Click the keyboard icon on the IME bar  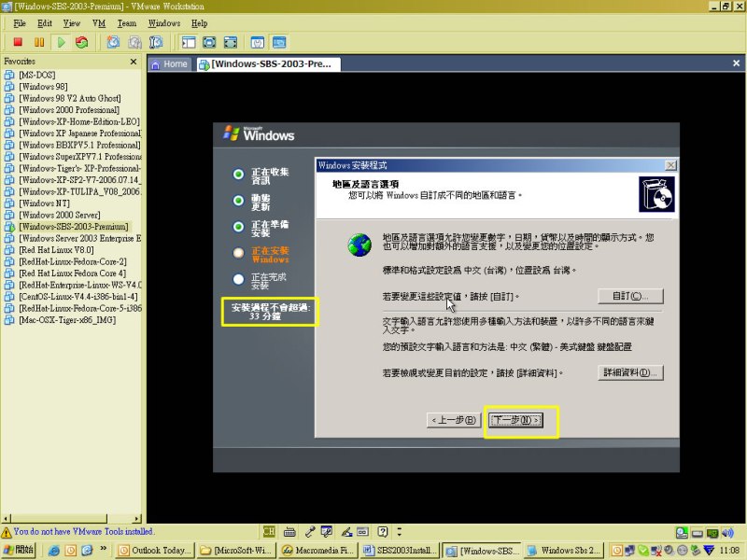click(x=289, y=532)
